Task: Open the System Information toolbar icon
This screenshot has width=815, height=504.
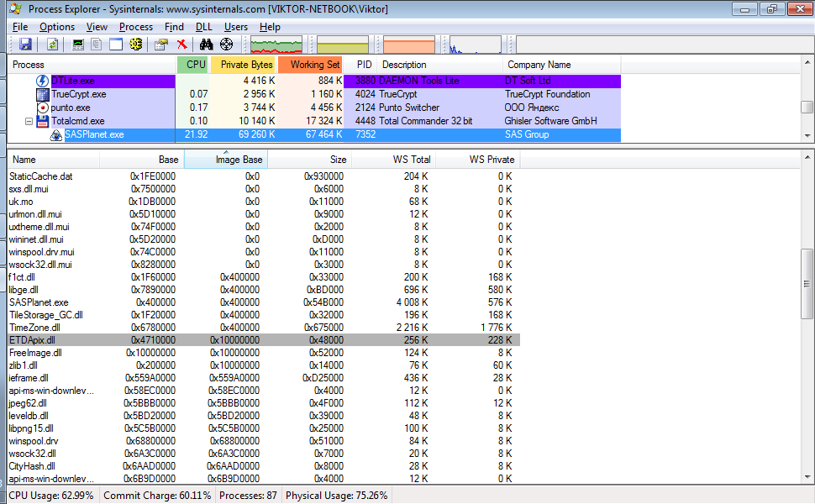Action: (x=79, y=45)
